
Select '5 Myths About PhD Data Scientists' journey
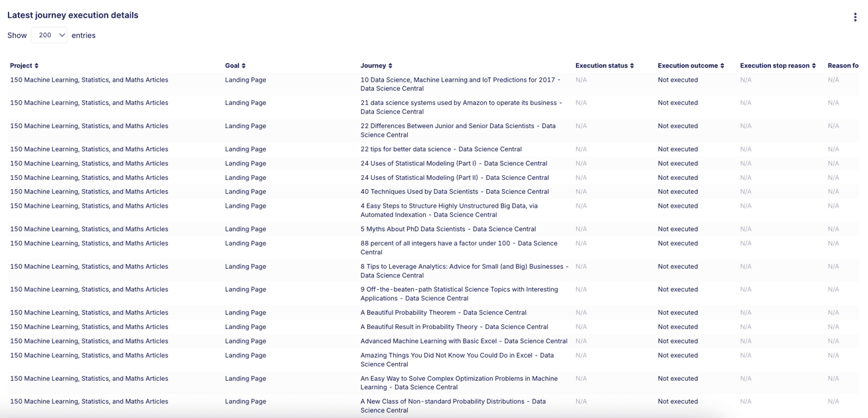[448, 229]
